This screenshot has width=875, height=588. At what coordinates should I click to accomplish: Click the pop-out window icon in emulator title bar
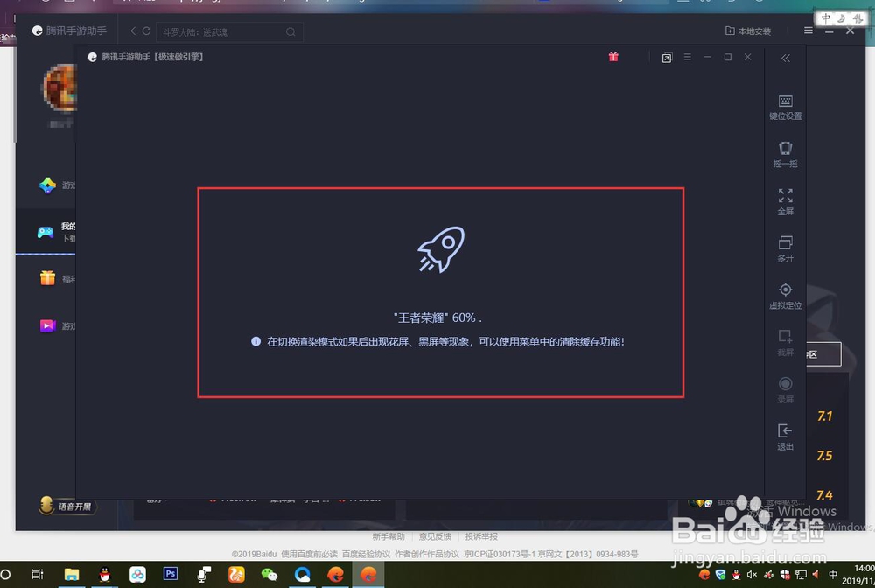pyautogui.click(x=667, y=58)
